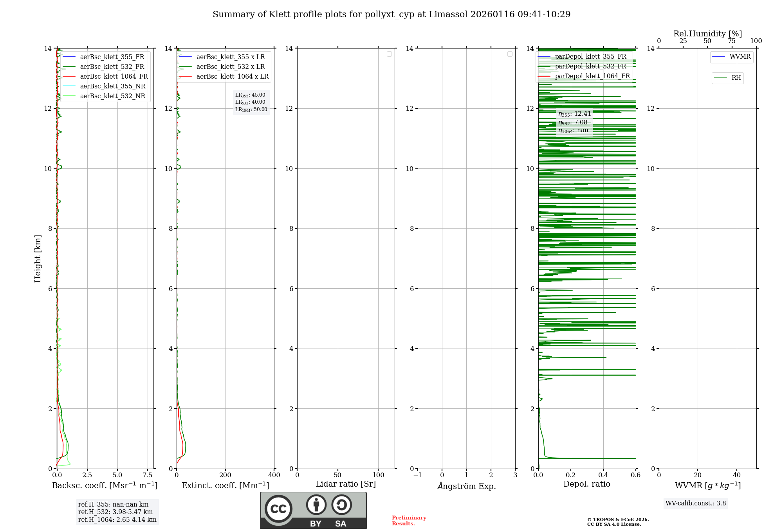783x532 pixels.
Task: Click the empty legend box in Ångström plot
Action: click(x=510, y=54)
